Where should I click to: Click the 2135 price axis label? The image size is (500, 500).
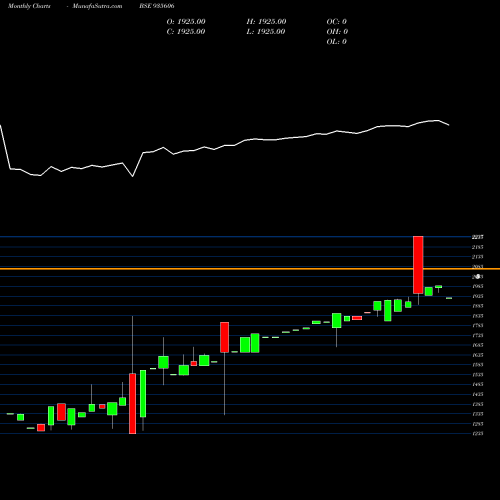pos(478,257)
